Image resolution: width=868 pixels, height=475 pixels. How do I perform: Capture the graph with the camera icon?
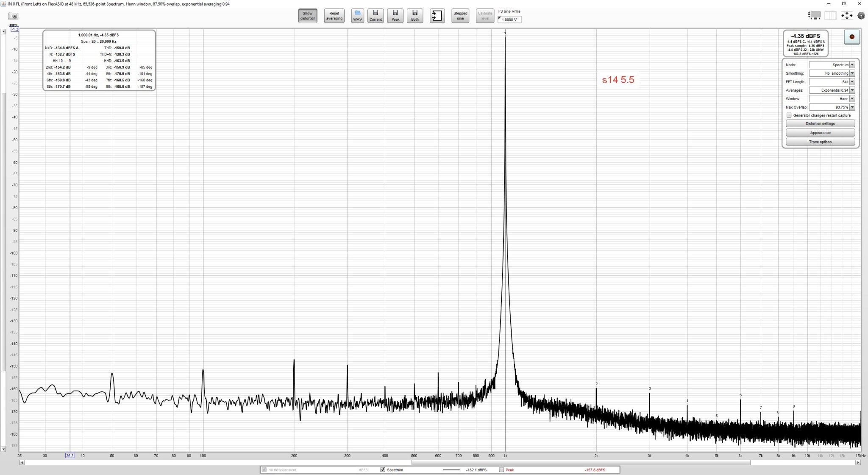point(13,16)
